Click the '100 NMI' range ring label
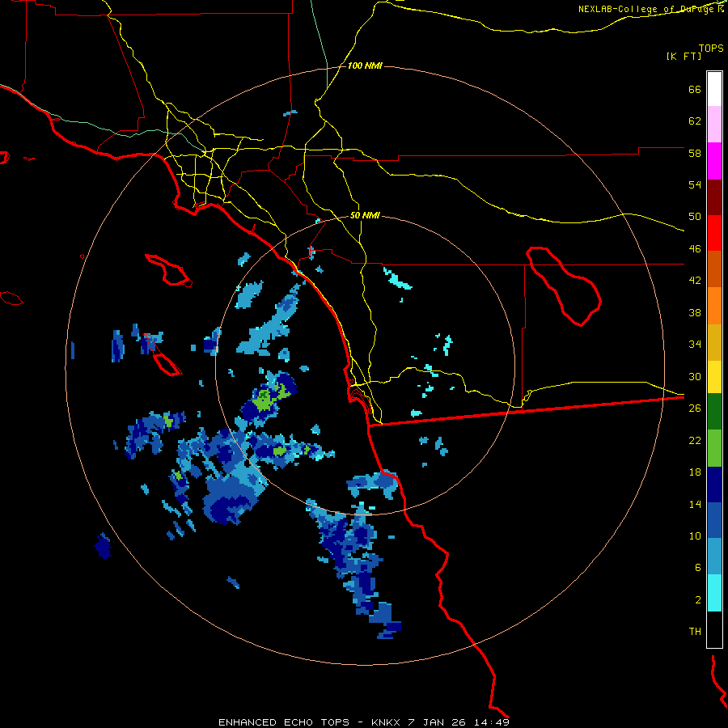Screen dimensions: 728x728 tap(365, 66)
